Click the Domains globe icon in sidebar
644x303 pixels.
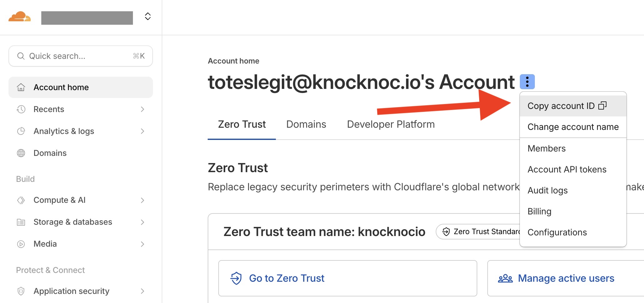point(21,153)
